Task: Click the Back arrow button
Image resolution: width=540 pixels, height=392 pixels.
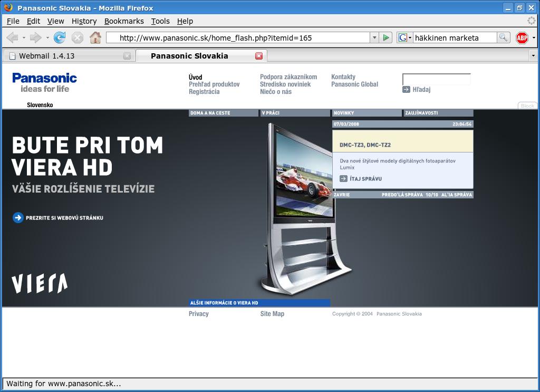Action: pyautogui.click(x=12, y=37)
